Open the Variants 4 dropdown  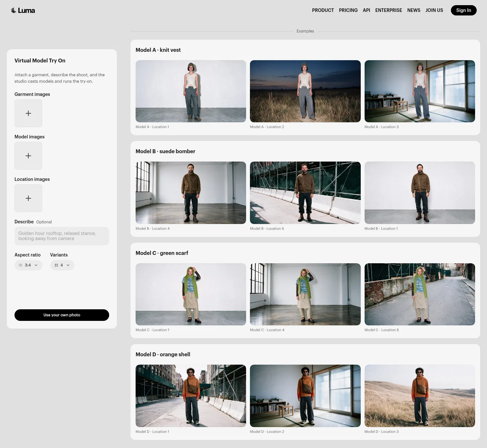tap(62, 265)
